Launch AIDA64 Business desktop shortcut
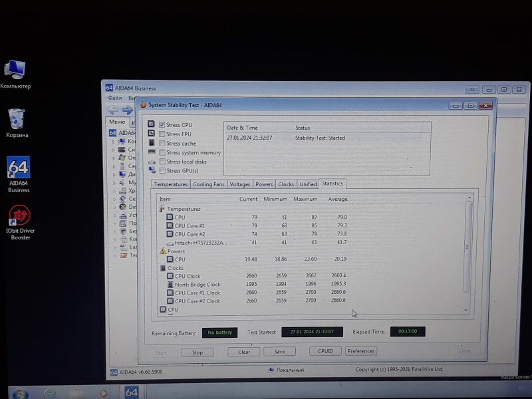The width and height of the screenshot is (532, 399). (x=18, y=169)
